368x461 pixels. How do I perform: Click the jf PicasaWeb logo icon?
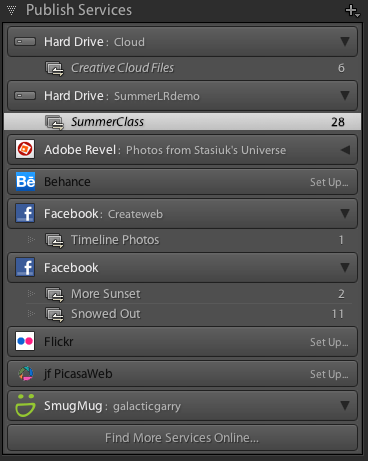(26, 373)
